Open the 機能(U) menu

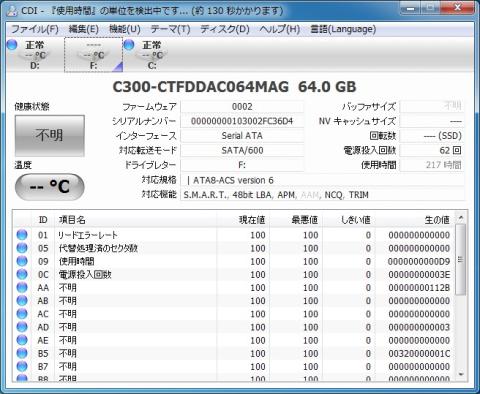pos(125,29)
